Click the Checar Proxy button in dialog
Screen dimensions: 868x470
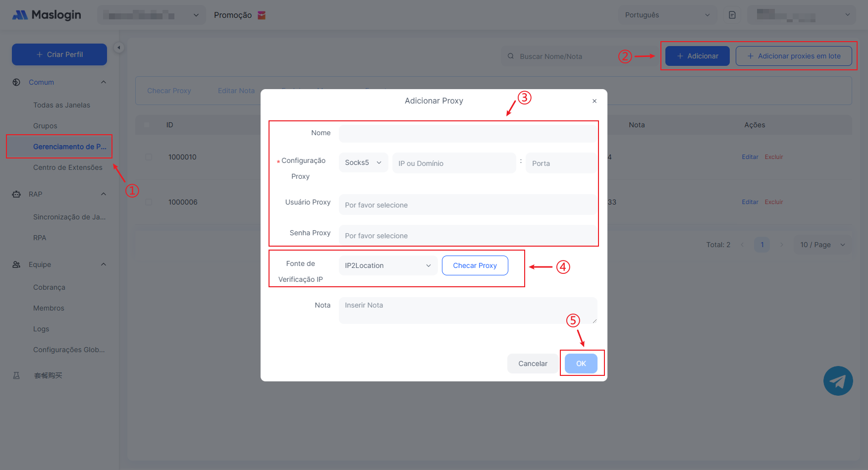475,265
